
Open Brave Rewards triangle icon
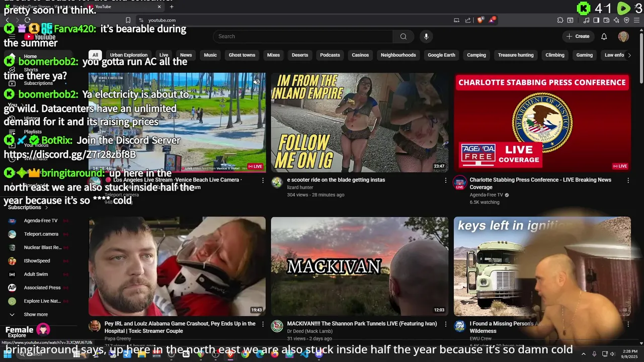[493, 20]
